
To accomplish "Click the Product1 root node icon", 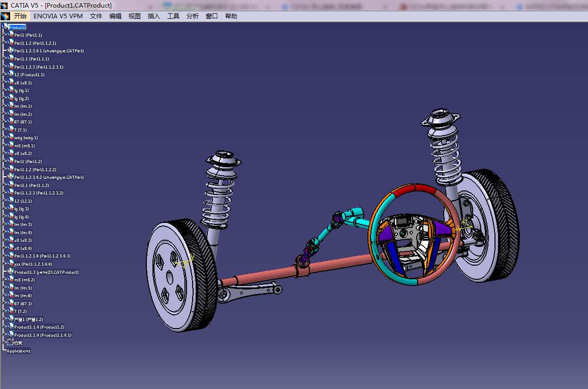I will 5,26.
